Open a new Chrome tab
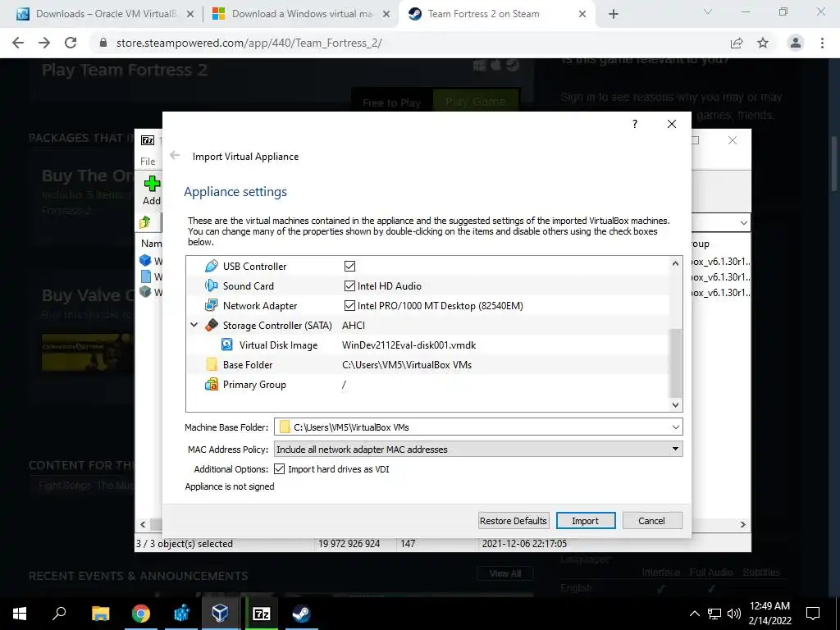 614,14
